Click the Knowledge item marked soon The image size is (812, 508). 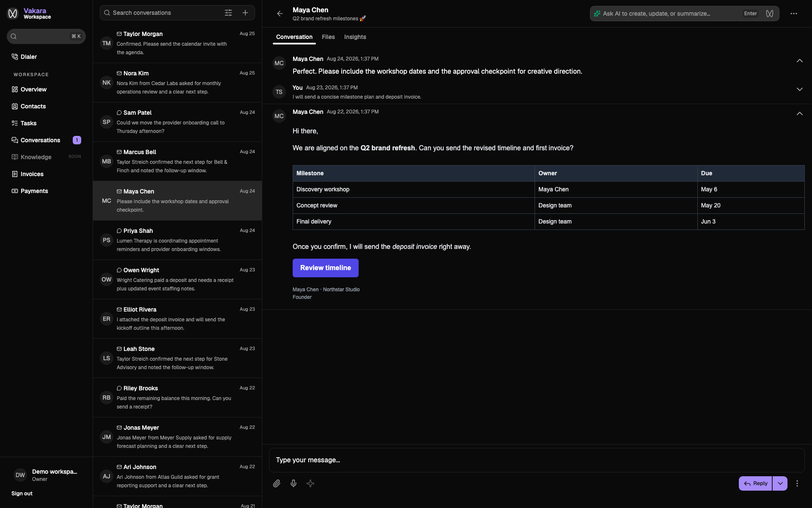click(46, 157)
